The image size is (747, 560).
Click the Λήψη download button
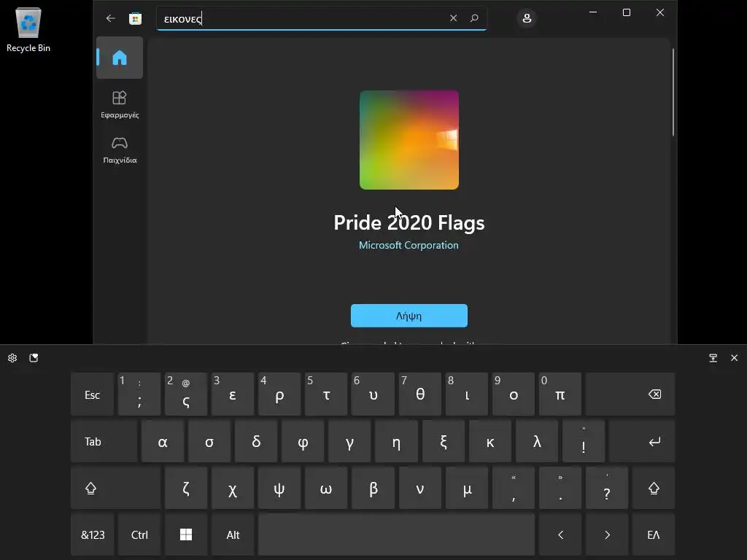[409, 316]
